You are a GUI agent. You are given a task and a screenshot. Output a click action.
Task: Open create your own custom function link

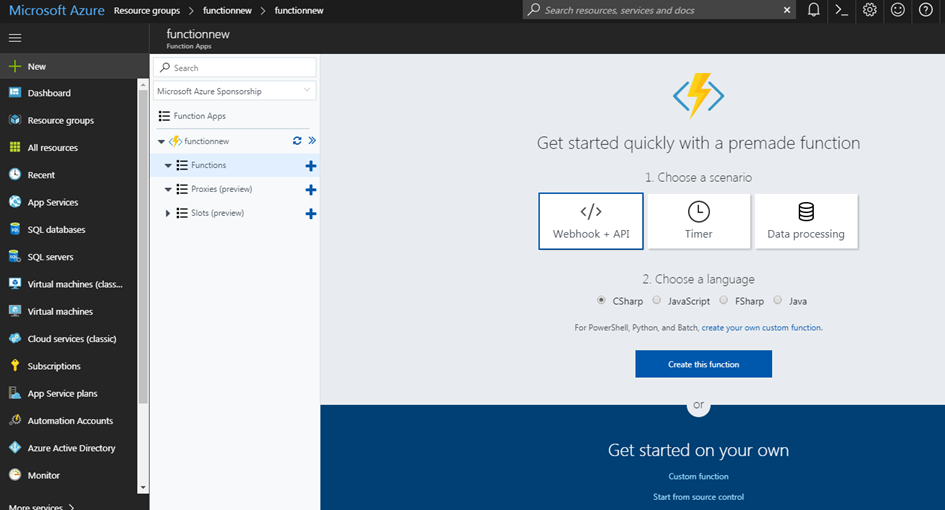pyautogui.click(x=761, y=327)
